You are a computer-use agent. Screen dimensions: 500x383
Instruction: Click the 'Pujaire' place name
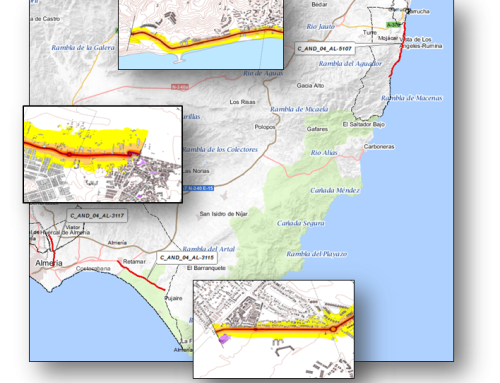click(x=173, y=298)
